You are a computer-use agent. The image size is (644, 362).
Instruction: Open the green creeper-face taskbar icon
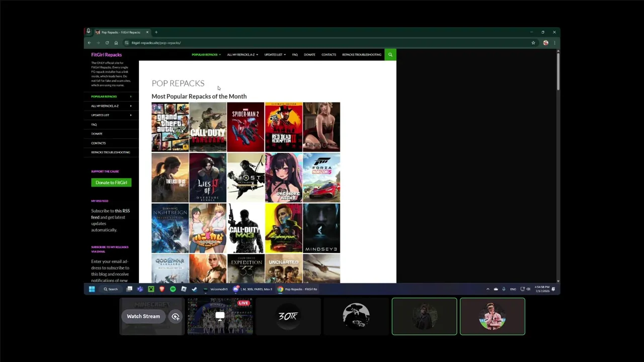coord(151,289)
